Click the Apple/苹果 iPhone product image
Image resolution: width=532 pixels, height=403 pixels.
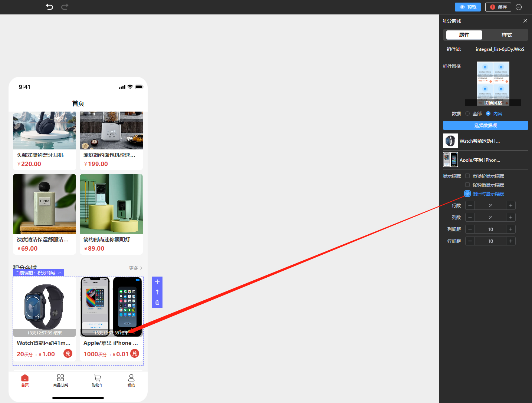[x=111, y=307]
